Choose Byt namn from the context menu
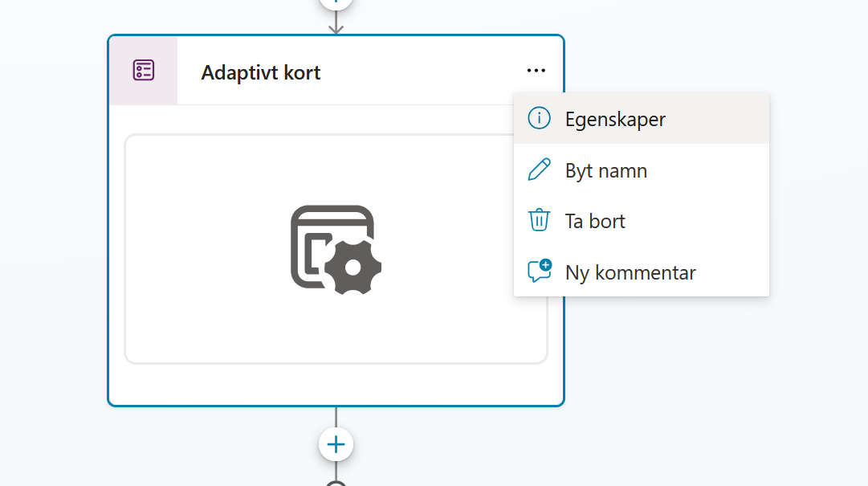The image size is (868, 486). [641, 170]
